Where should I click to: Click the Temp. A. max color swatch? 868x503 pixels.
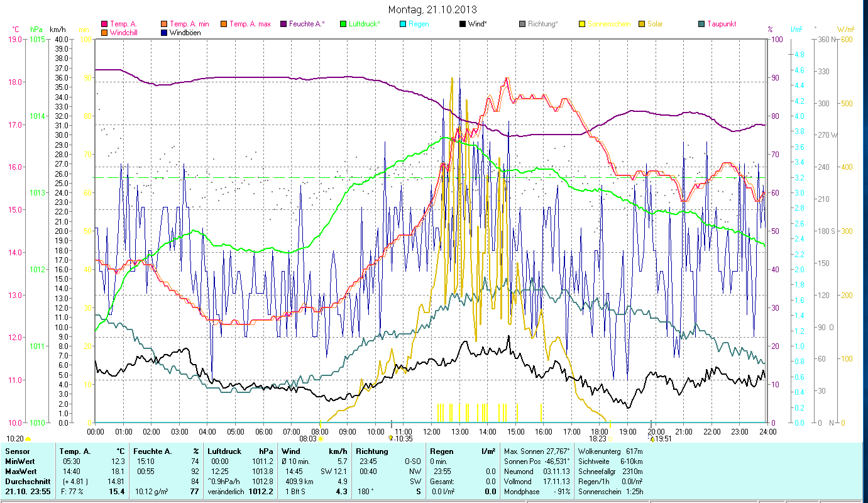pyautogui.click(x=222, y=24)
